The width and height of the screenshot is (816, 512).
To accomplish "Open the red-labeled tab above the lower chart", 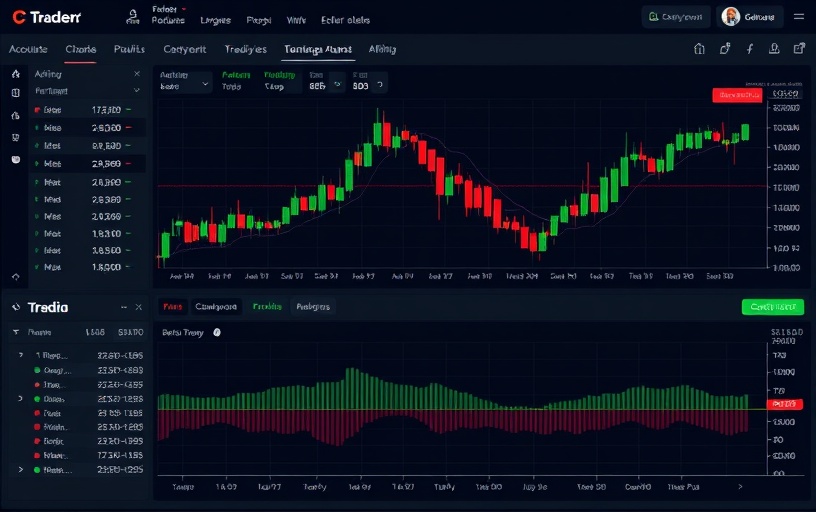I will (173, 307).
